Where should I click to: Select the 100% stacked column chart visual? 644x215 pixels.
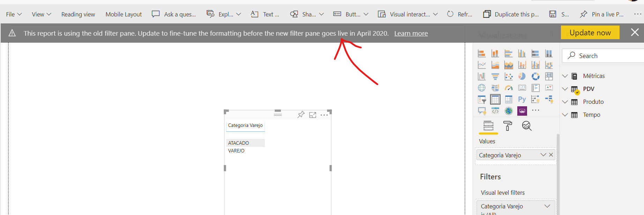549,53
